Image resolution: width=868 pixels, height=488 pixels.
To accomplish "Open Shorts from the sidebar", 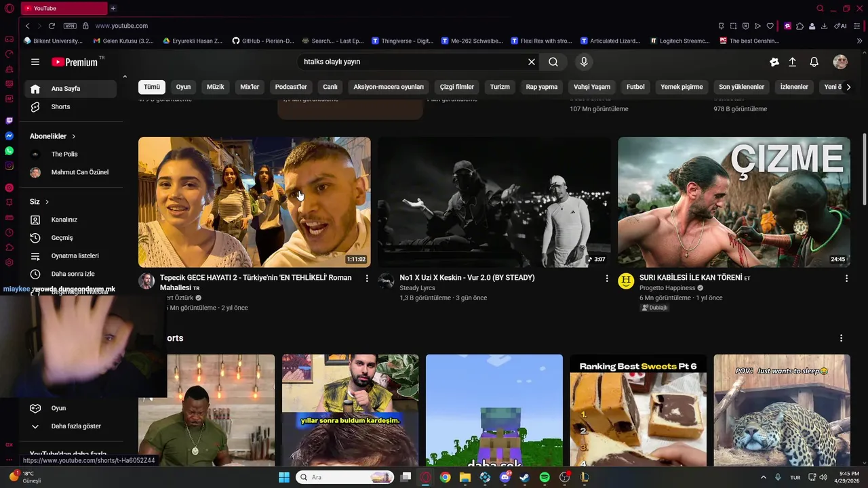I will pyautogui.click(x=71, y=106).
